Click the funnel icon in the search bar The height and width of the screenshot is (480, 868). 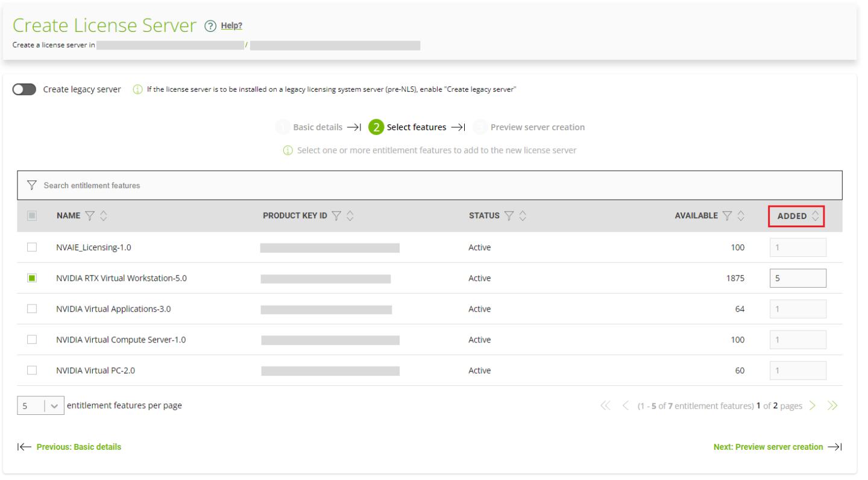(31, 185)
